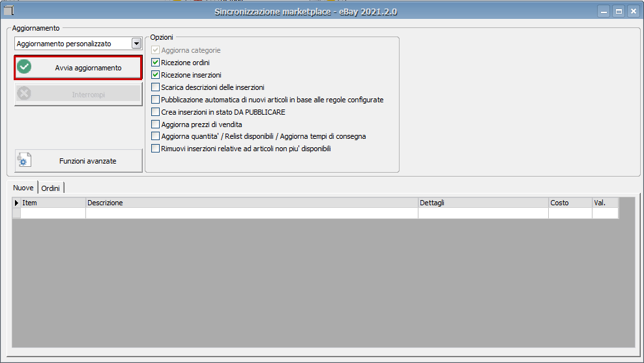Enable Pubblicazione automatica di nuovi articoli
This screenshot has width=644, height=363.
[x=155, y=99]
